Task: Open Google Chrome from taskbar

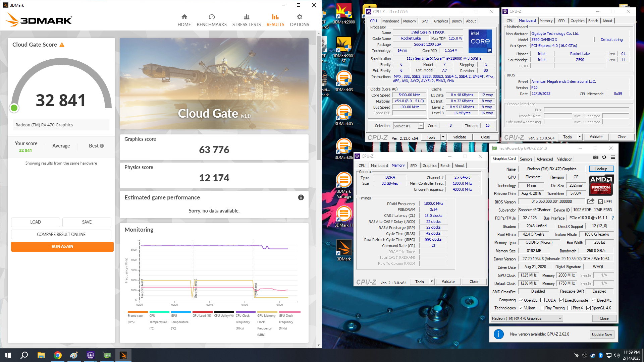Action: [x=58, y=355]
